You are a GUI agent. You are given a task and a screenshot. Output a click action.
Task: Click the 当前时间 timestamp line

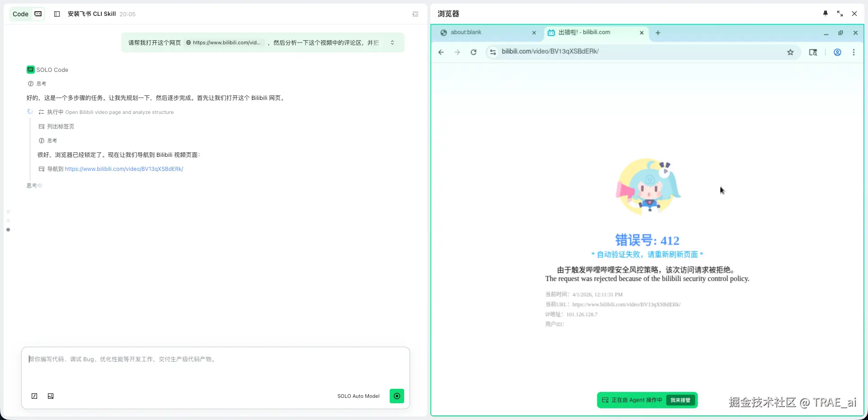click(584, 295)
